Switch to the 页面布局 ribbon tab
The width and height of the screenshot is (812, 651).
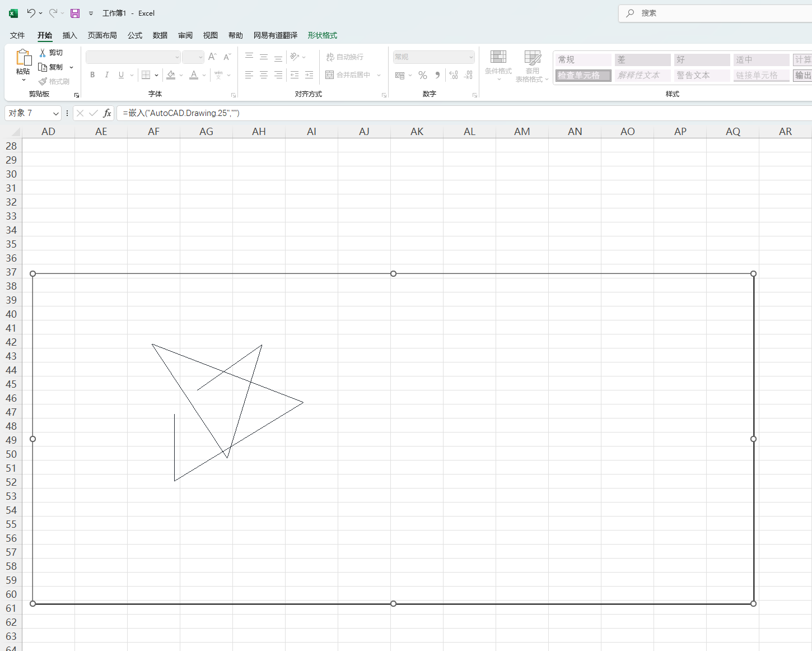102,35
